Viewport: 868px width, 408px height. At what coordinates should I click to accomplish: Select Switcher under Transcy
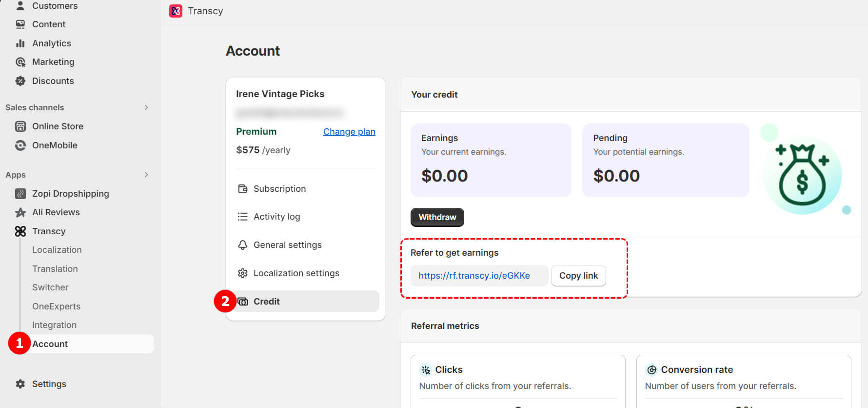point(50,287)
